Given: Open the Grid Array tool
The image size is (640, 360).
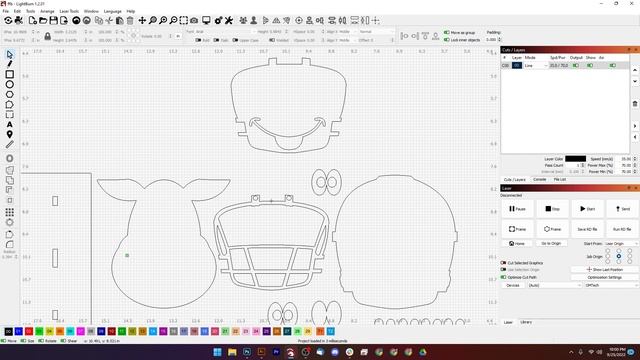Looking at the screenshot, I should tap(10, 212).
